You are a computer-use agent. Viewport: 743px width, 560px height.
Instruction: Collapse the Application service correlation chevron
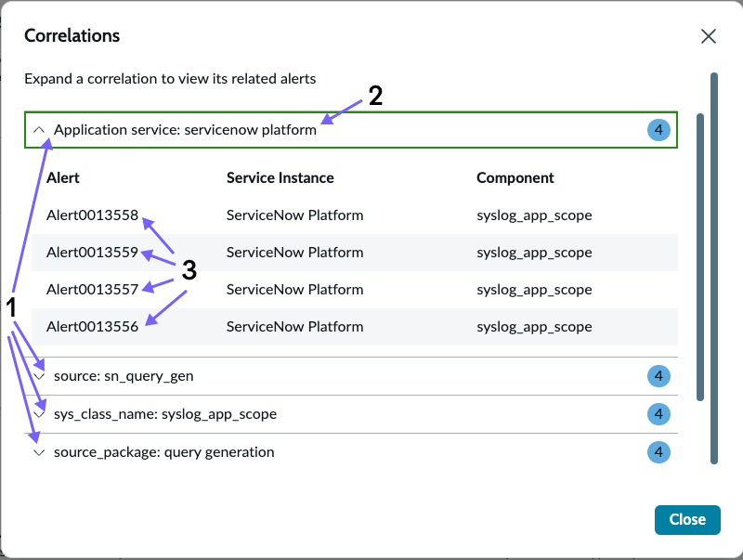tap(39, 130)
